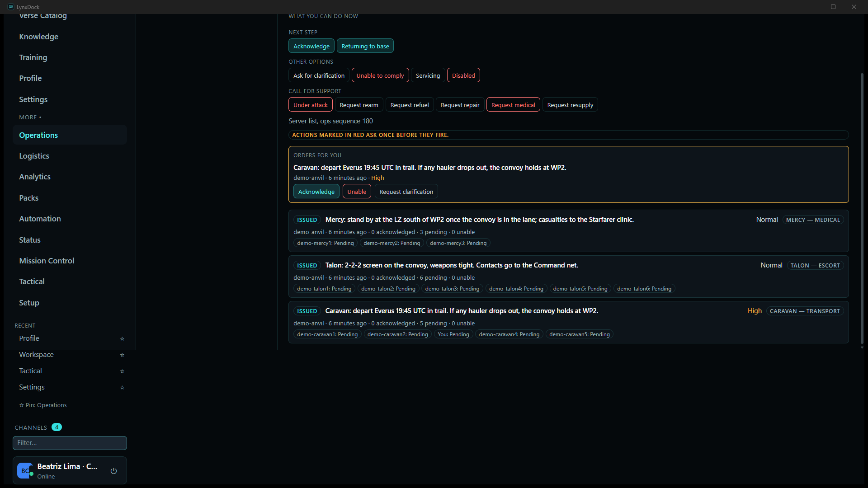Open Setup in sidebar
This screenshot has width=868, height=488.
click(70, 303)
